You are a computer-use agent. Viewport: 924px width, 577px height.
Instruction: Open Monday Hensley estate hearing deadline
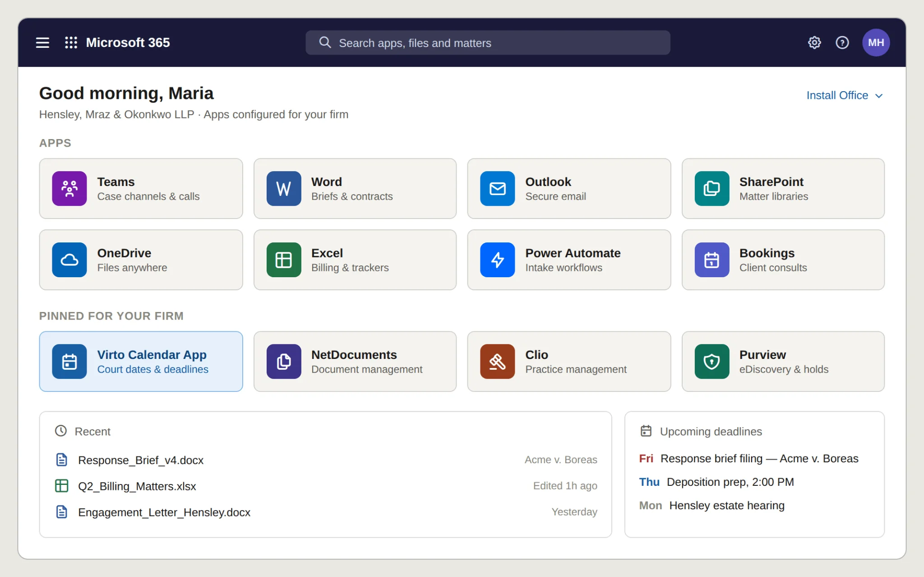712,506
